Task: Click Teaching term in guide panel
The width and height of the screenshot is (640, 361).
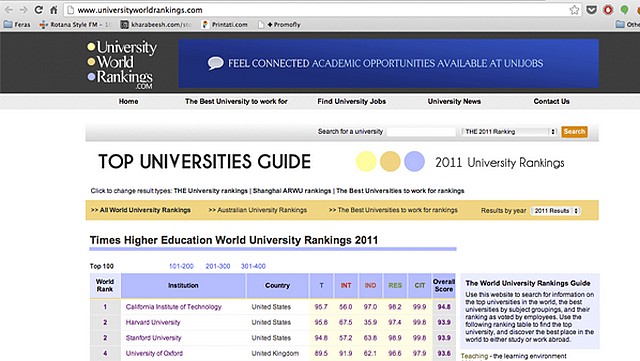Action: pyautogui.click(x=474, y=356)
